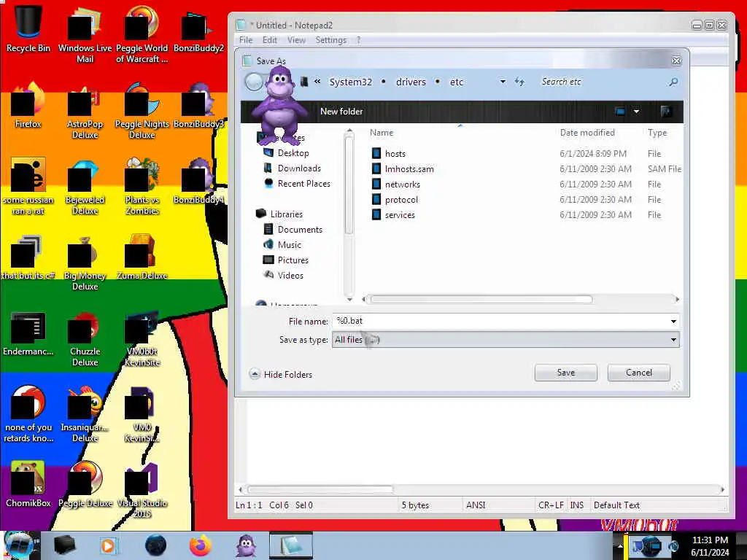Open the View menu in Notepad2
This screenshot has width=747, height=560.
[296, 40]
